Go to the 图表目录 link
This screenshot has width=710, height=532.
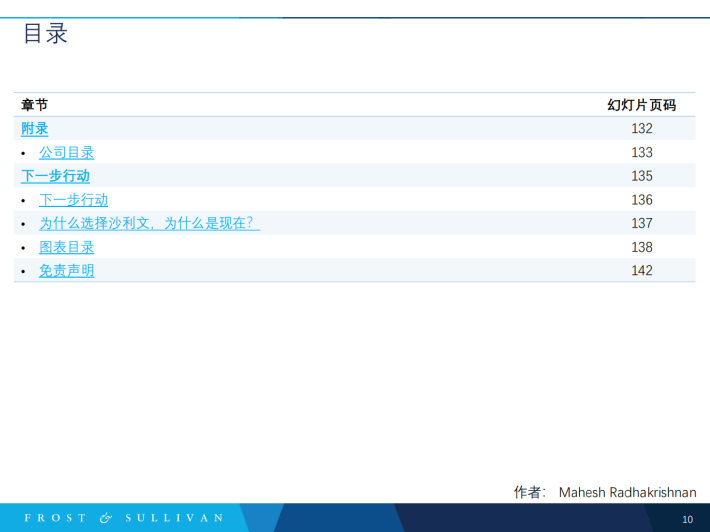click(x=67, y=247)
